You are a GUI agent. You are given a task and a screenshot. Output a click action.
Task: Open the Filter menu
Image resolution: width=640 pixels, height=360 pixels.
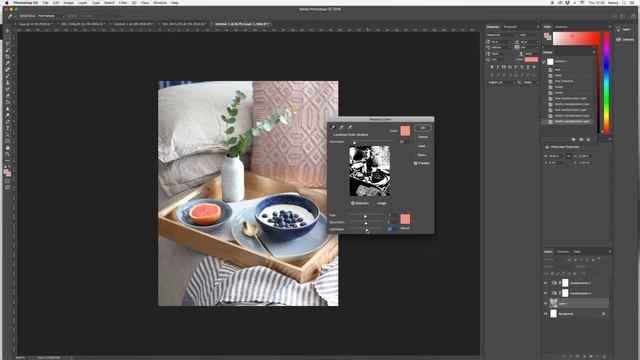click(x=123, y=3)
